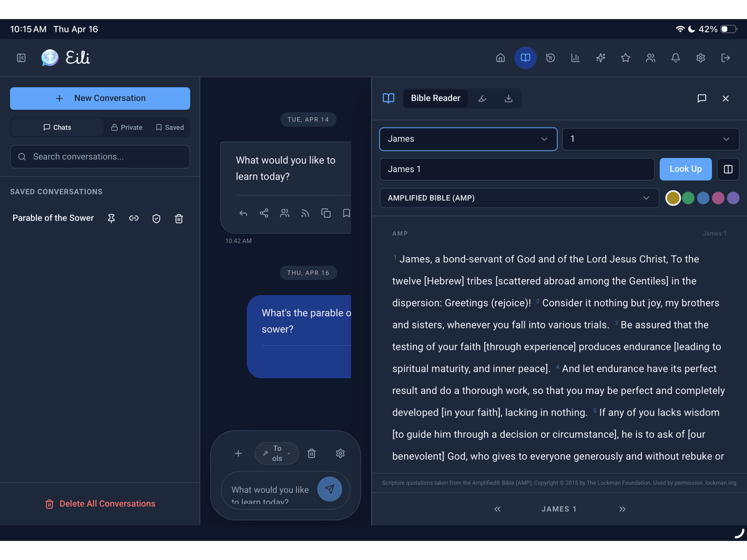747x560 pixels.
Task: Go to next chapter double arrow
Action: [x=622, y=509]
